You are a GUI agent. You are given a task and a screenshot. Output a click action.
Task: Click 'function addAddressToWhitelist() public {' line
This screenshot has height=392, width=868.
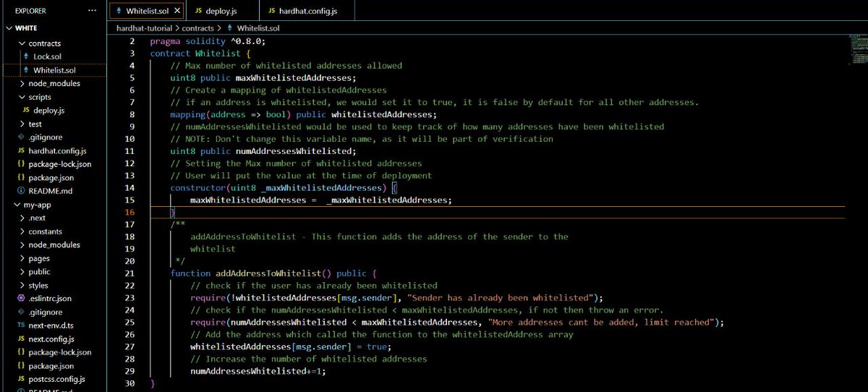point(274,273)
